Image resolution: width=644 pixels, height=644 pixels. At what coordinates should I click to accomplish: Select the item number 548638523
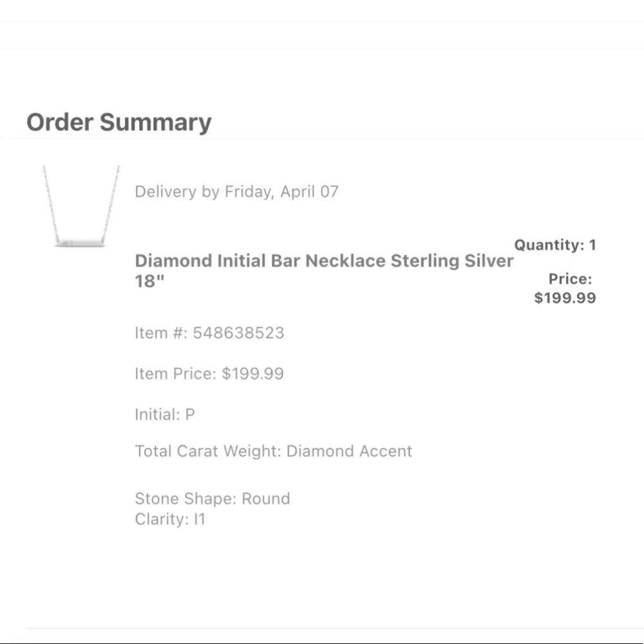[238, 334]
